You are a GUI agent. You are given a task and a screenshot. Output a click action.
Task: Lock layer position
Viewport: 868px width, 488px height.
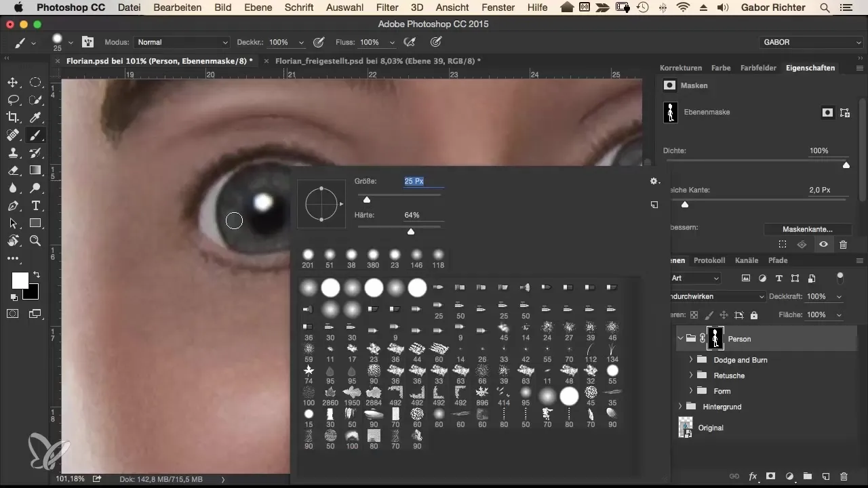tap(724, 315)
